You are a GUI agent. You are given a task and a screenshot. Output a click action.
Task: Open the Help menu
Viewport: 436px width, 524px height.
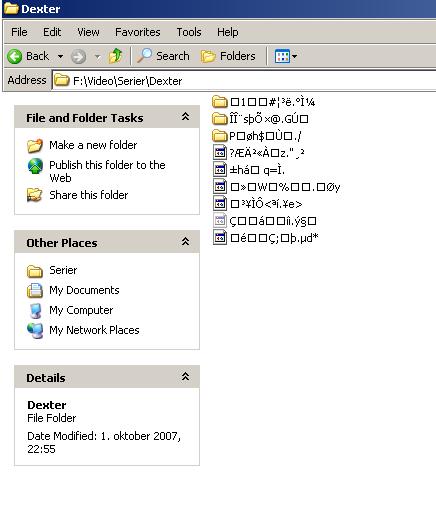pos(228,32)
